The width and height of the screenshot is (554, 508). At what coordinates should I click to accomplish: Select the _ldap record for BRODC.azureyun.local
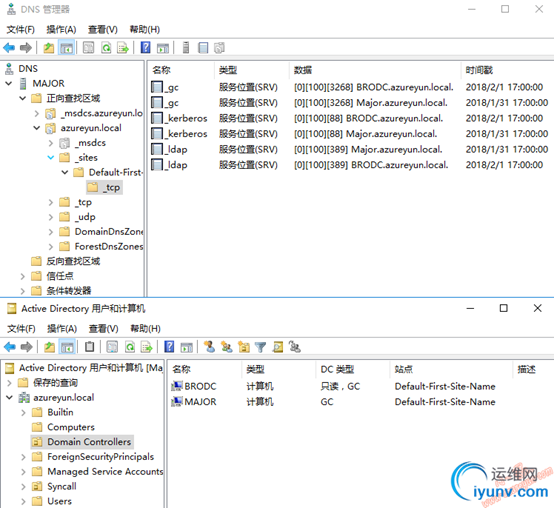(349, 165)
